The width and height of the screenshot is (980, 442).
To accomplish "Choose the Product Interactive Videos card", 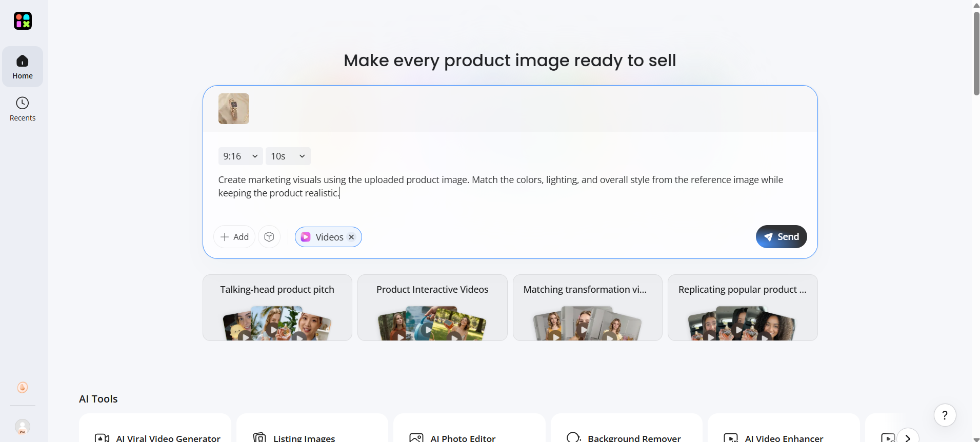I will 432,308.
